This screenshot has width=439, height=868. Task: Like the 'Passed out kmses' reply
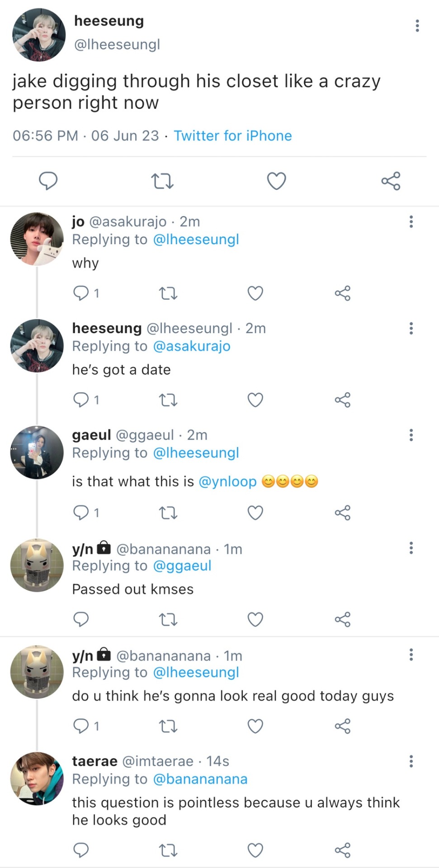pos(255,619)
